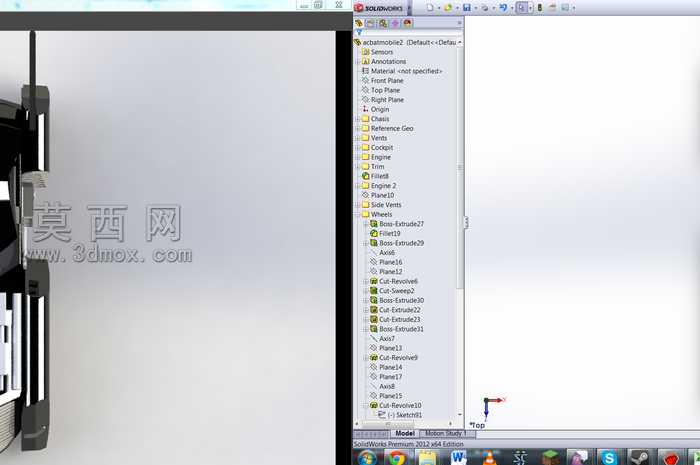Click the Cockpit folder icon
The height and width of the screenshot is (465, 700).
click(366, 148)
